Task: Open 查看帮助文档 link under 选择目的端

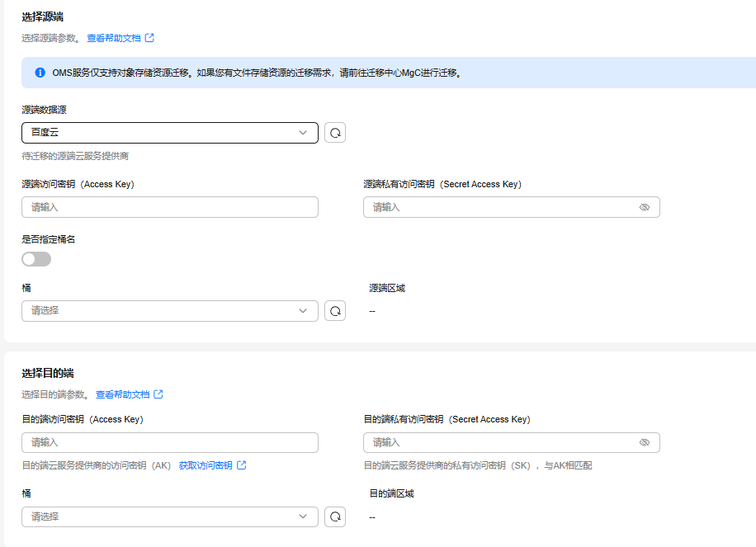Action: click(122, 394)
